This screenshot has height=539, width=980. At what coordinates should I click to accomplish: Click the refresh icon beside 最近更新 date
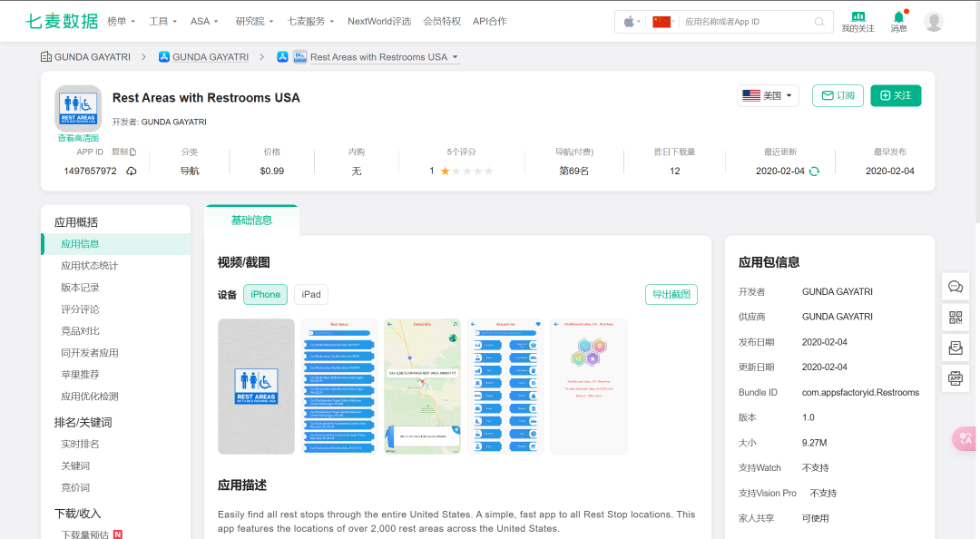[x=814, y=171]
